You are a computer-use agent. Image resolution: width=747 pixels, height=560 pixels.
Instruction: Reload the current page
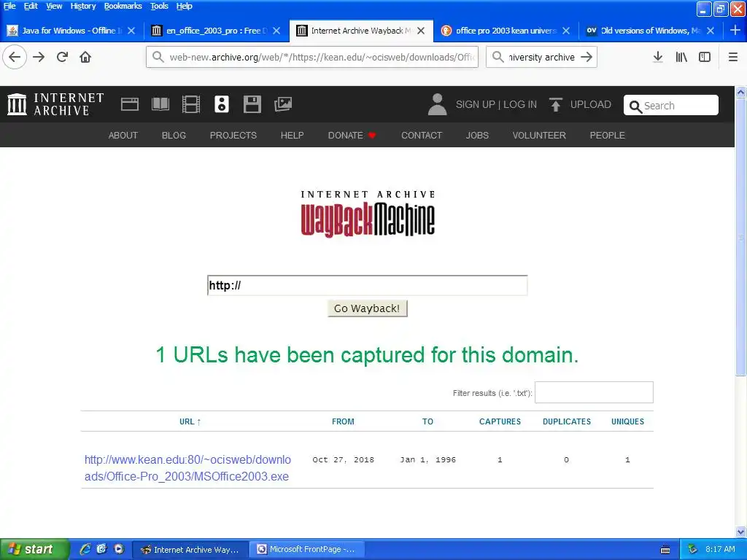pos(62,57)
